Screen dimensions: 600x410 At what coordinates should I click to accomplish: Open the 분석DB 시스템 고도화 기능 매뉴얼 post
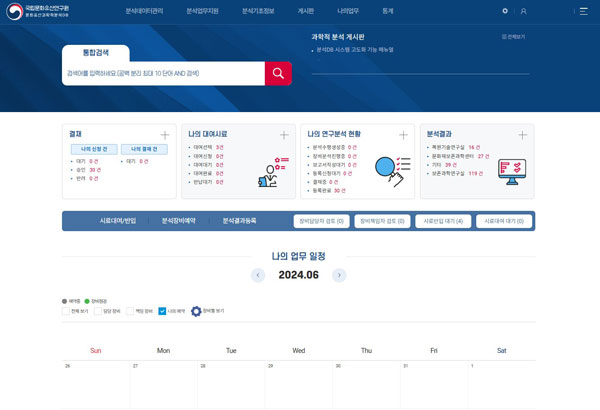(355, 50)
